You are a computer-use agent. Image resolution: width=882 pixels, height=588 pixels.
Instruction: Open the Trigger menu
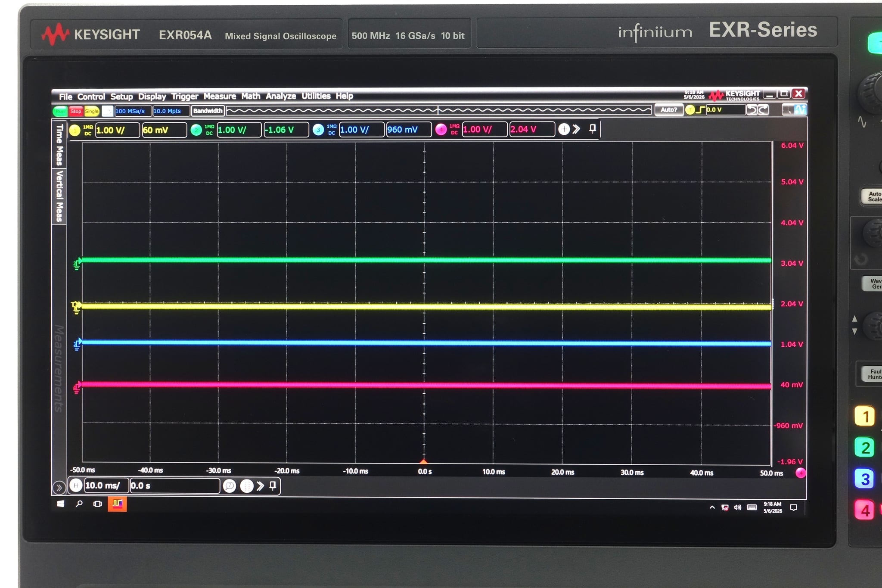[x=185, y=96]
